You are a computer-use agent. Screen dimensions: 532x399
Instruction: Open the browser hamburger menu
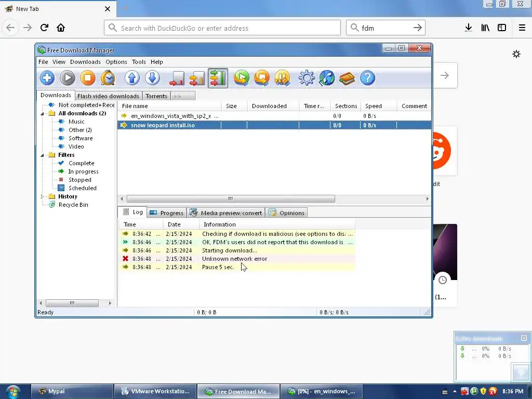click(522, 28)
